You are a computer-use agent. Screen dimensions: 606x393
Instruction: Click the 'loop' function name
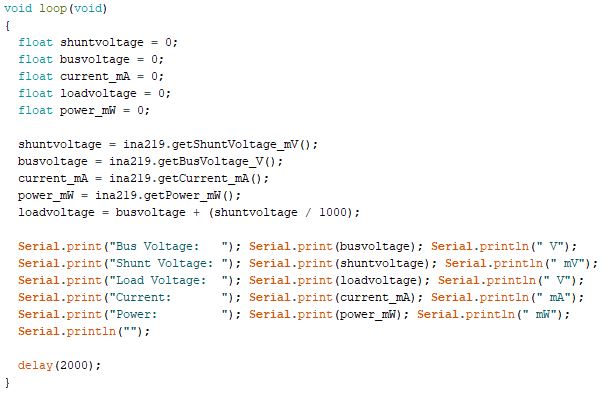click(53, 9)
